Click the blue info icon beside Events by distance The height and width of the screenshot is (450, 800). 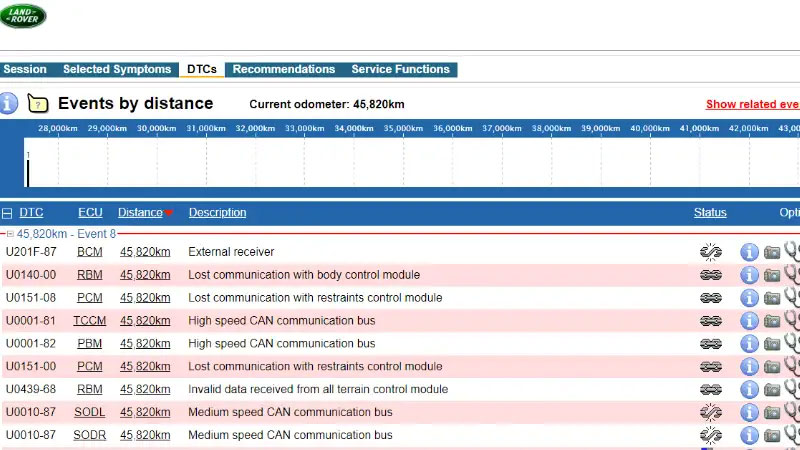coord(9,103)
